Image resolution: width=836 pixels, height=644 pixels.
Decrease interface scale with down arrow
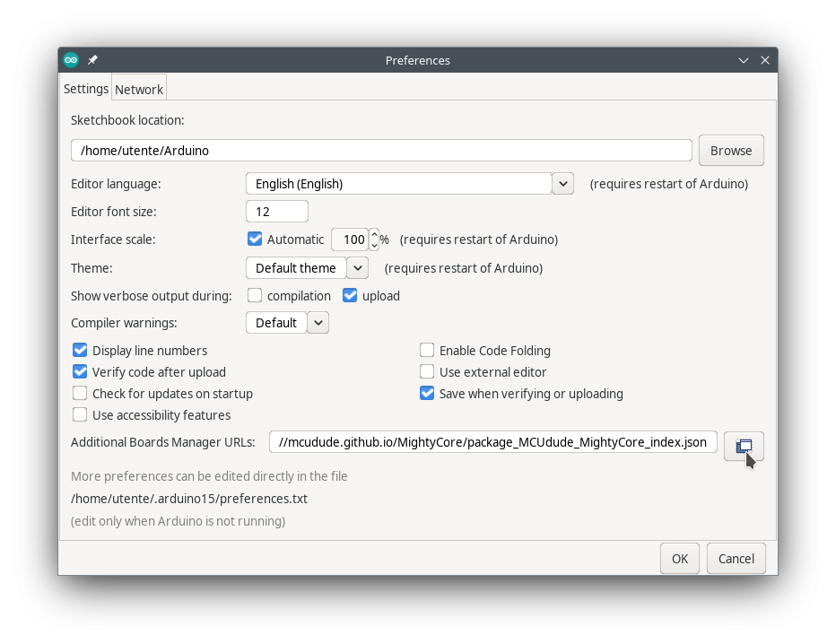tap(374, 245)
